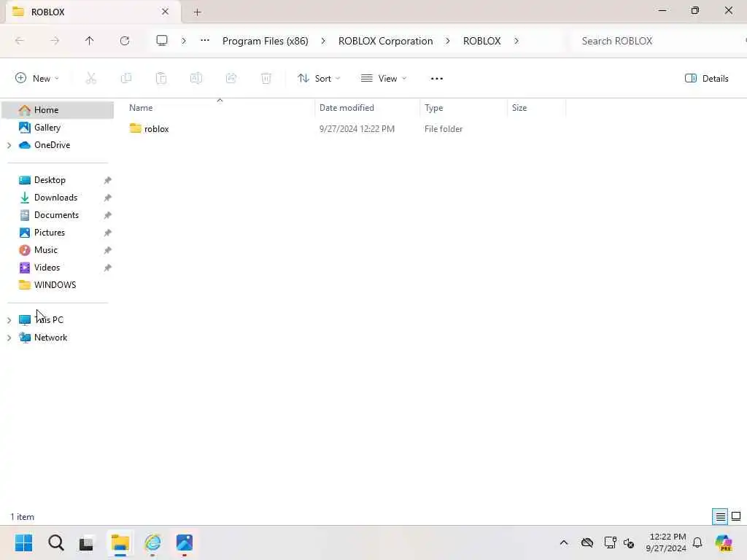Select Network in the navigation pane

click(x=50, y=338)
